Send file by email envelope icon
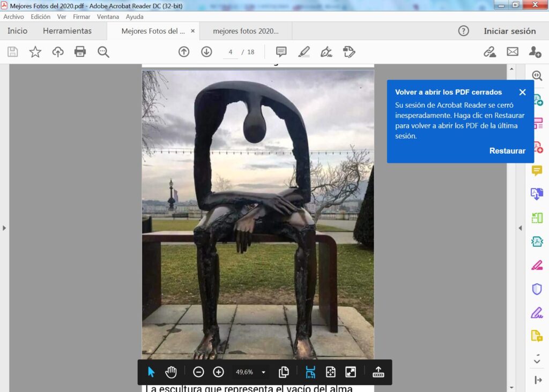 pyautogui.click(x=513, y=52)
